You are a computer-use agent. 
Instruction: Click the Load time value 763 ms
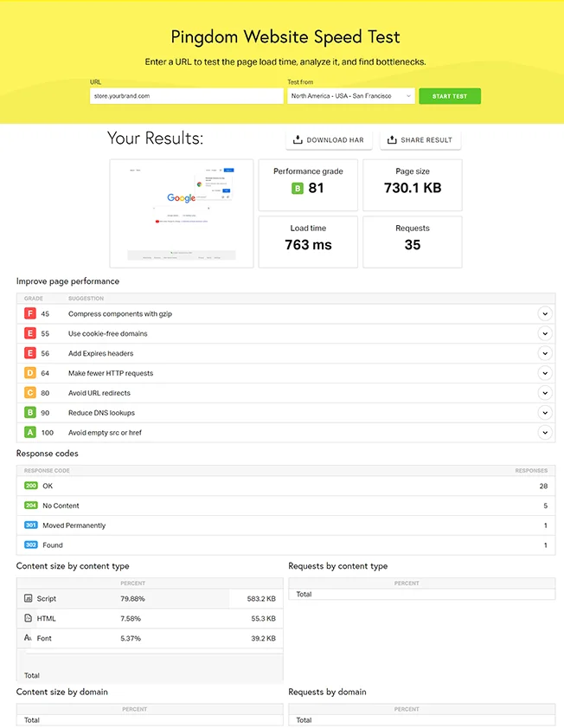point(308,245)
